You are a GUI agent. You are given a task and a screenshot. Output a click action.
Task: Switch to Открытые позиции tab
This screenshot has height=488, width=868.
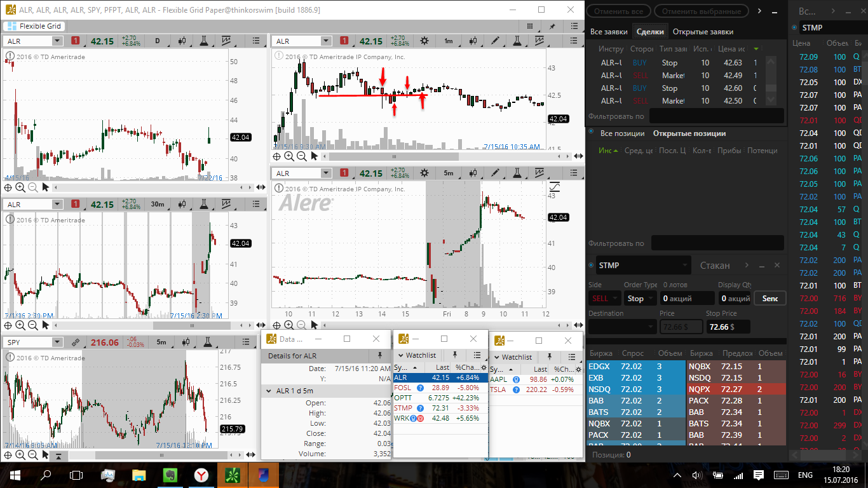(x=689, y=133)
